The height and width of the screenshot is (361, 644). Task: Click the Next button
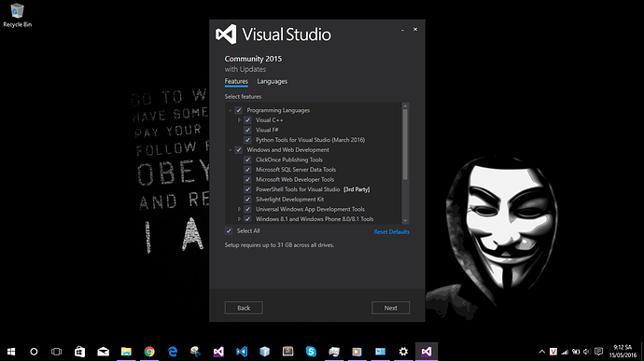point(390,308)
